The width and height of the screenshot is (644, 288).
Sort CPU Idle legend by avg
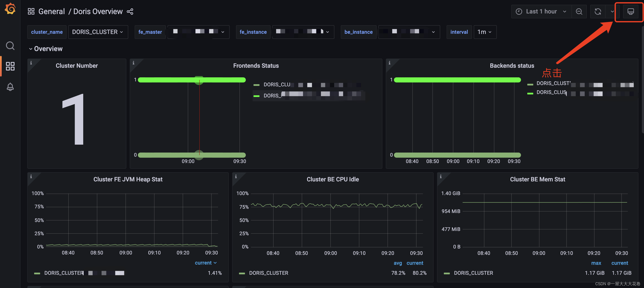tap(398, 263)
